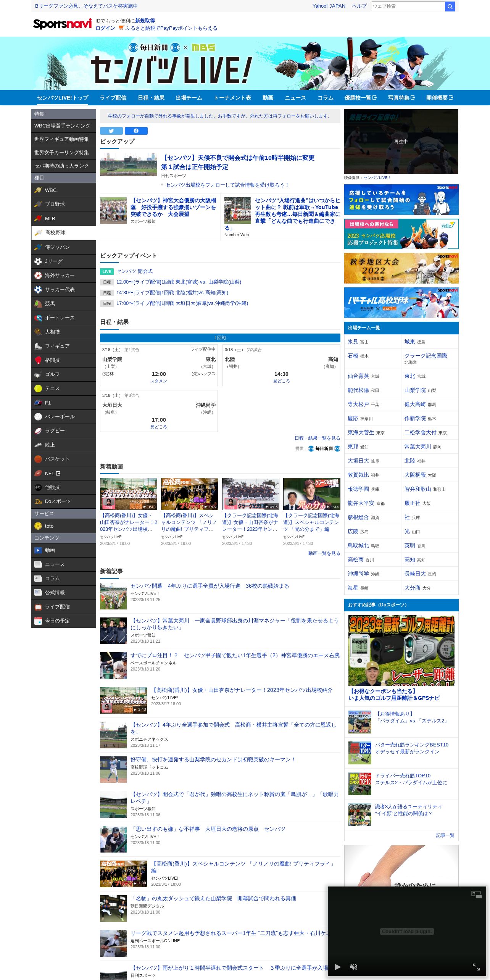Open 競馬 horse racing icon
490x980 pixels.
[38, 303]
